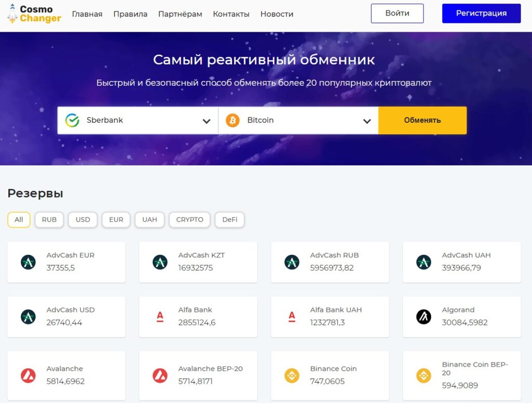Click the reserve value 747,0605
The image size is (532, 403).
pyautogui.click(x=327, y=381)
